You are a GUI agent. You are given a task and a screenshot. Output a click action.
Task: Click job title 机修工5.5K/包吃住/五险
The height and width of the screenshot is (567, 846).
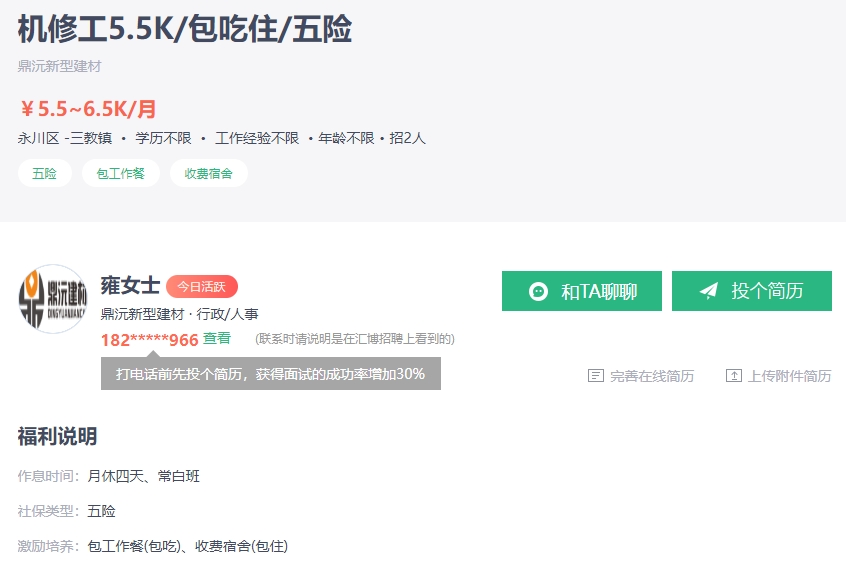pyautogui.click(x=185, y=29)
